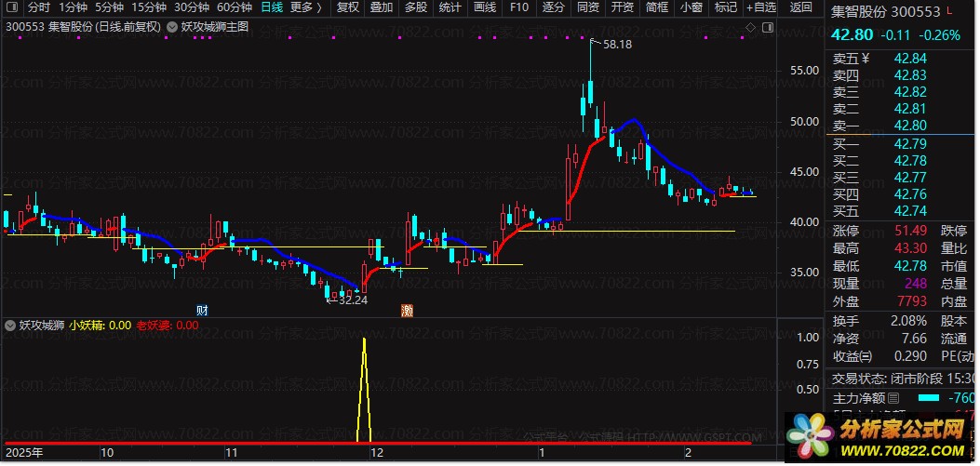Click the 逐分 toolbar button

(553, 7)
